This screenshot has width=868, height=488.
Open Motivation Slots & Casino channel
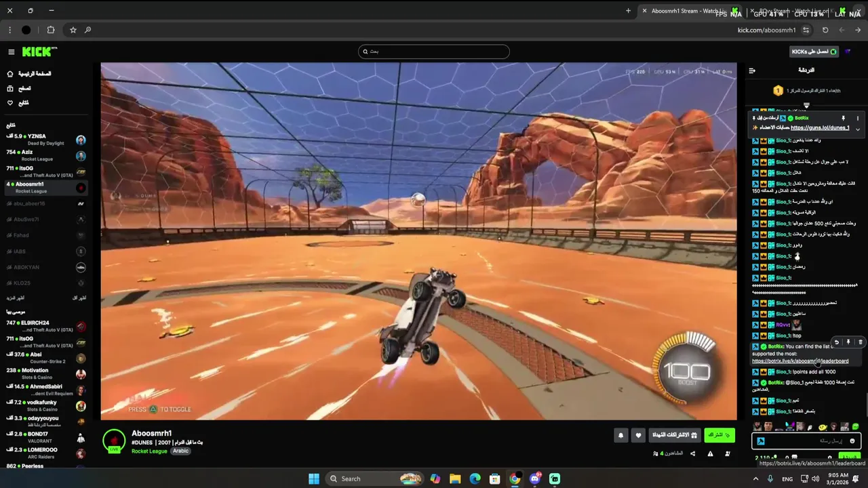click(46, 373)
